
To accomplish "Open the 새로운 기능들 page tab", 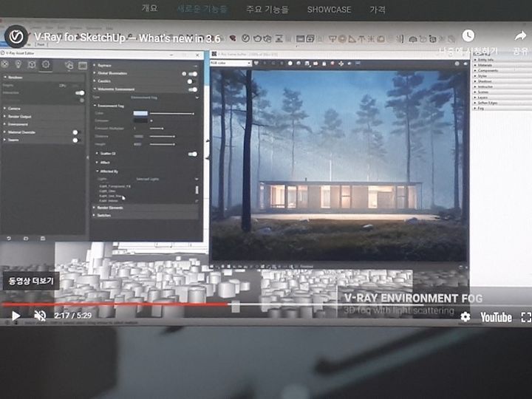I will point(202,9).
